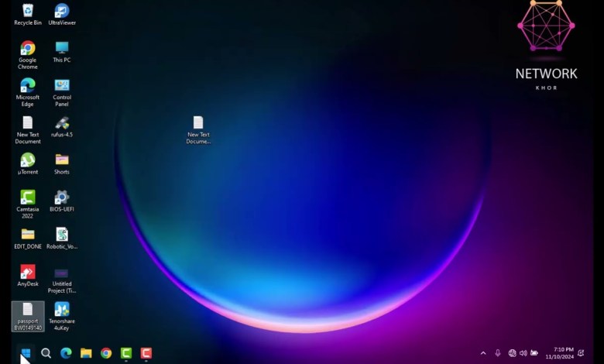Switch to the green Camtasia taskbar app
Image resolution: width=604 pixels, height=364 pixels.
click(x=126, y=353)
